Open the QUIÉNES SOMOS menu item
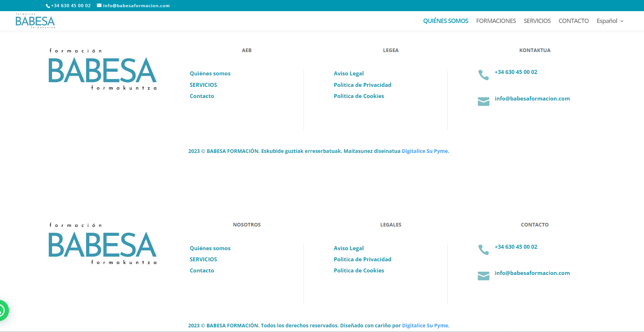Image resolution: width=644 pixels, height=332 pixels. 446,21
